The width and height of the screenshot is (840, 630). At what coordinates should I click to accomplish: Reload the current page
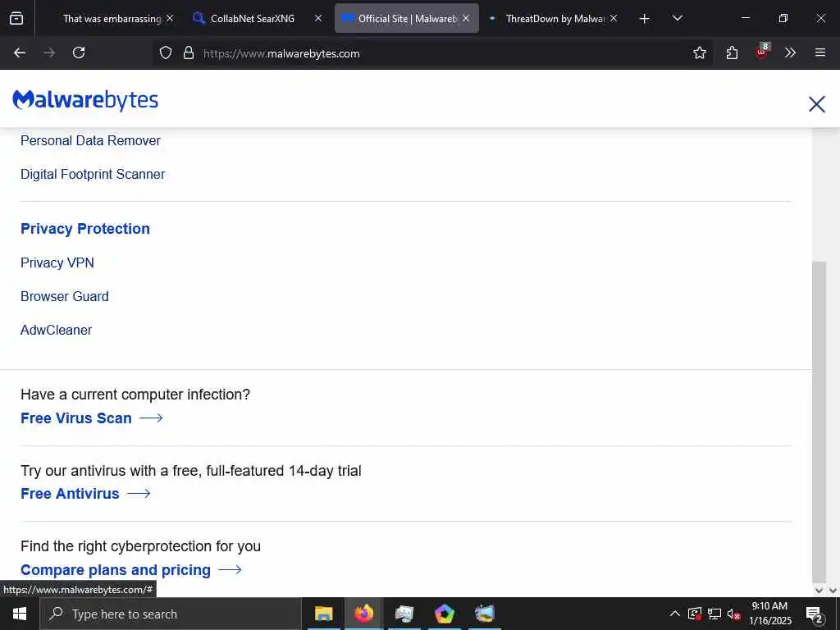(79, 52)
